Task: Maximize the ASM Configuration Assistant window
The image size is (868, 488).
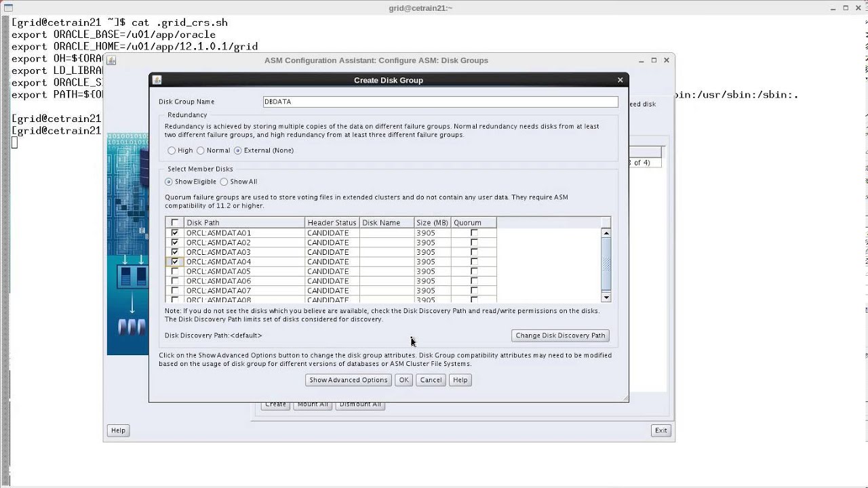Action: coord(654,60)
